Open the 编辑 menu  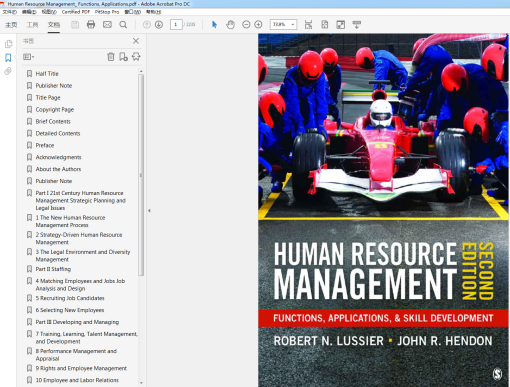click(x=29, y=12)
